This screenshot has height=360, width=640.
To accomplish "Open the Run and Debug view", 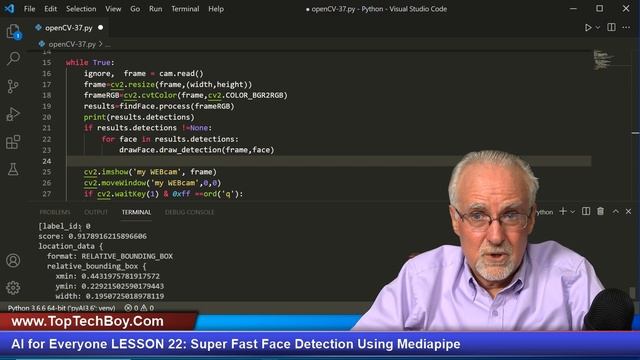I will pos(13,114).
